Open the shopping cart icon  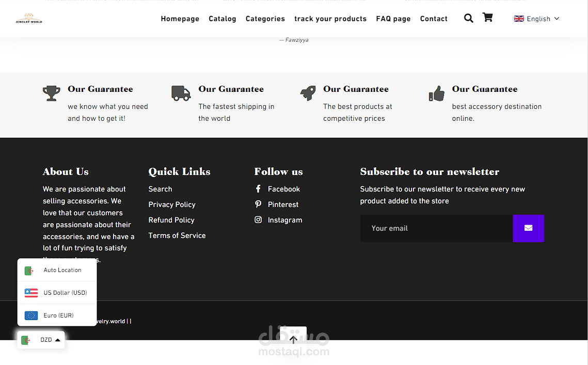click(x=487, y=18)
